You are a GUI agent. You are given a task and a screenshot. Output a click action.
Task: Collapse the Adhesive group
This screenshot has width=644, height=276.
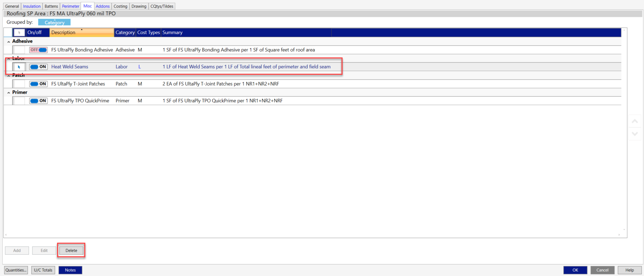(x=8, y=41)
